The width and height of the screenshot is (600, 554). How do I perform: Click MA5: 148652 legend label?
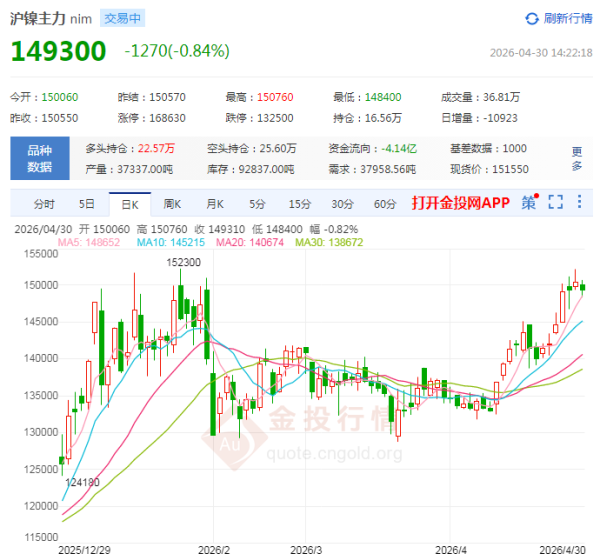point(88,242)
